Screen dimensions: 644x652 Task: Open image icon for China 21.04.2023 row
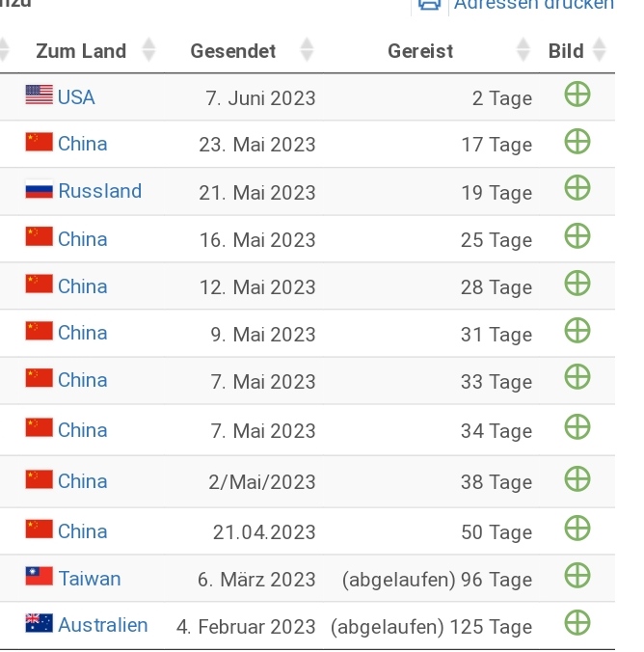click(x=577, y=529)
